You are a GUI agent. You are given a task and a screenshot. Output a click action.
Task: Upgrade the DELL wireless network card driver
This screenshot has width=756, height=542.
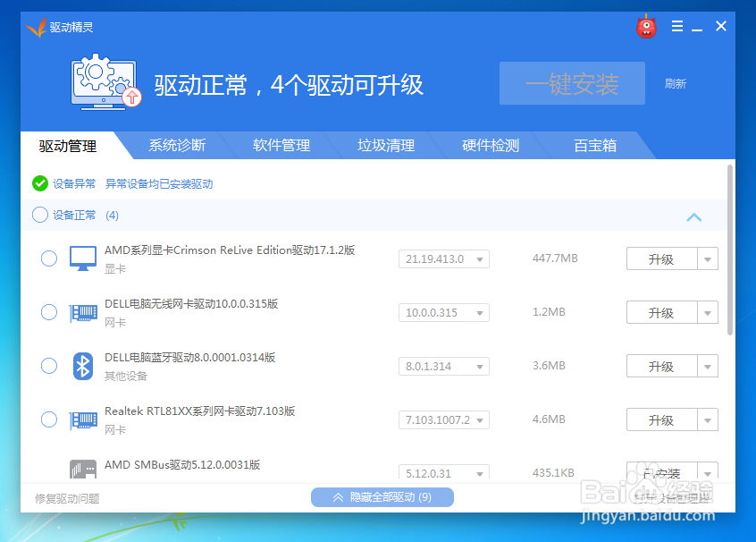(x=661, y=313)
